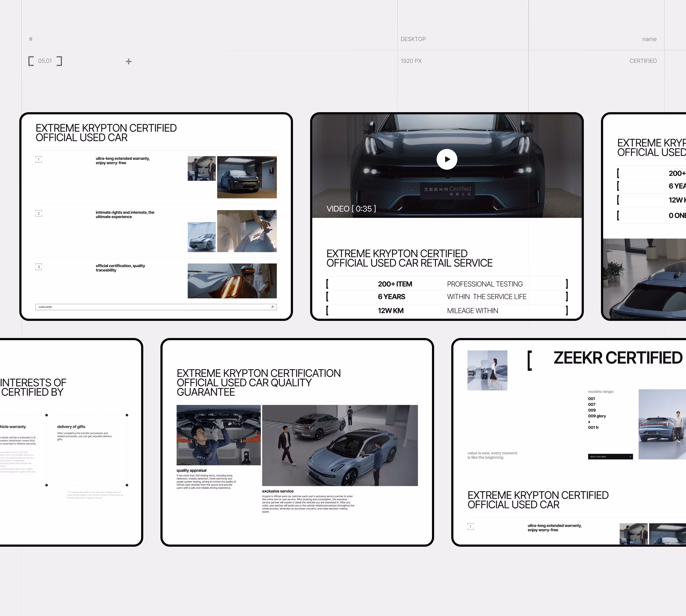
Task: Click the arrow icon in LEARN MORE bar
Action: (x=272, y=307)
